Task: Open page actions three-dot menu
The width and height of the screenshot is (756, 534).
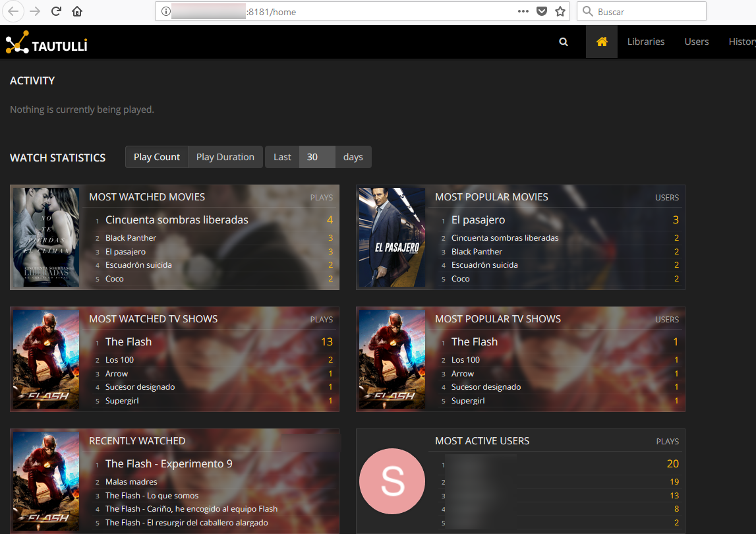Action: [x=523, y=12]
